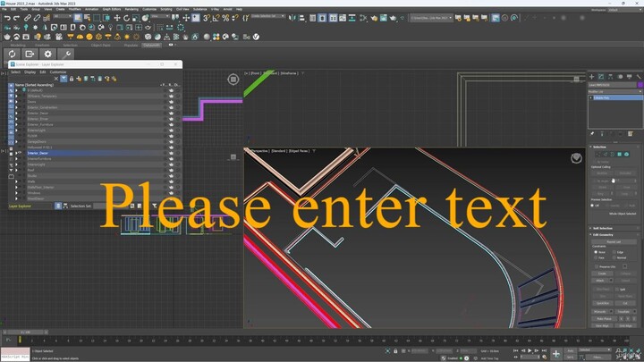Toggle the Percent Snap button
The height and width of the screenshot is (362, 644).
225,18
